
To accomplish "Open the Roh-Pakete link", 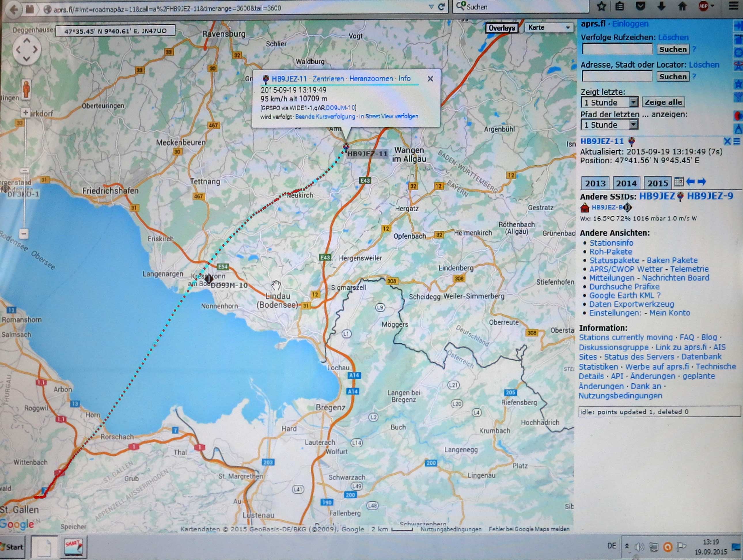I will (611, 251).
